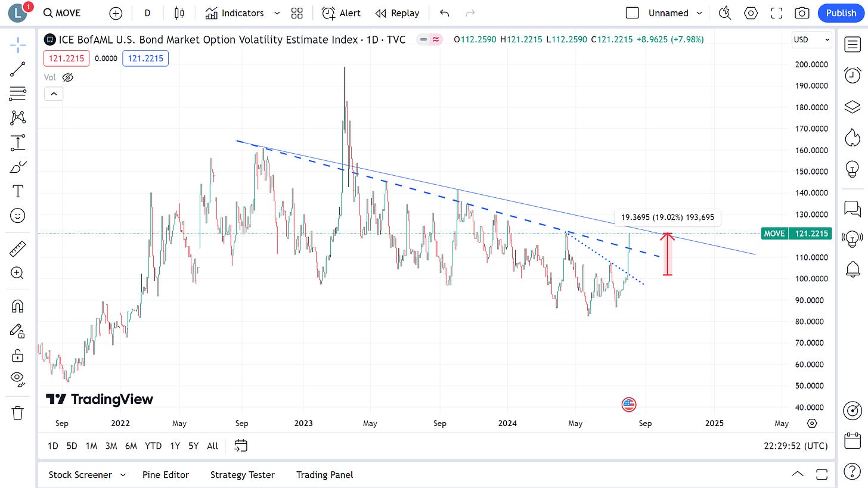Image resolution: width=868 pixels, height=488 pixels.
Task: Open the Trading Panel tab
Action: [x=325, y=475]
